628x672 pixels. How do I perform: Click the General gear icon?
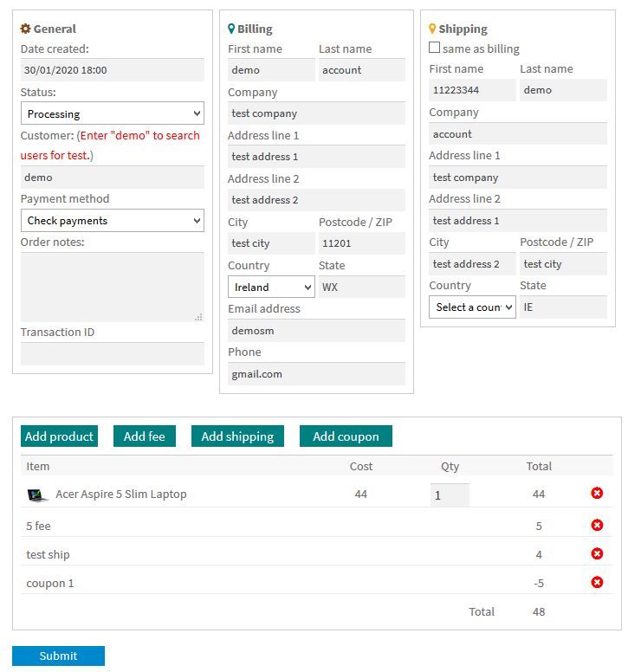25,29
